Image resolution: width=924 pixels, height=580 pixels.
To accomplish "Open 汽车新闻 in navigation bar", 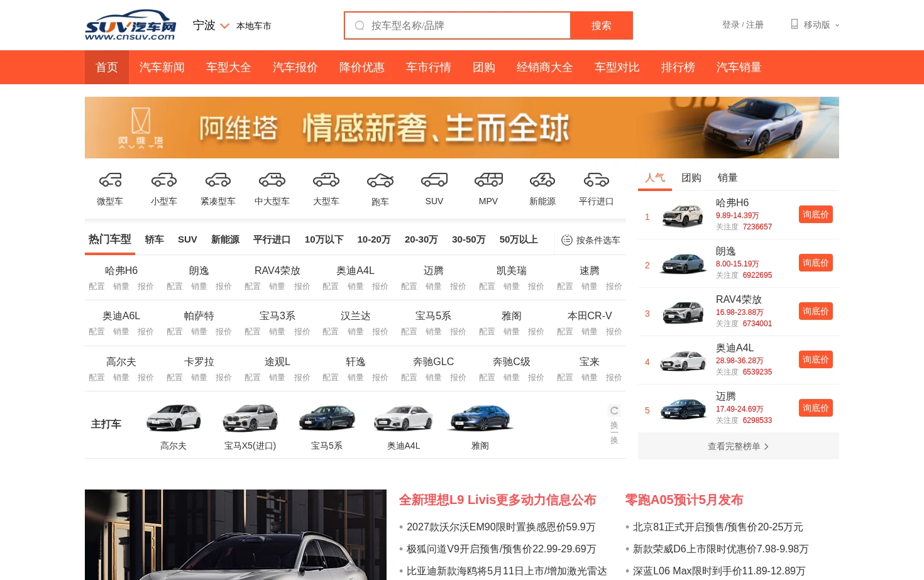I will click(162, 67).
